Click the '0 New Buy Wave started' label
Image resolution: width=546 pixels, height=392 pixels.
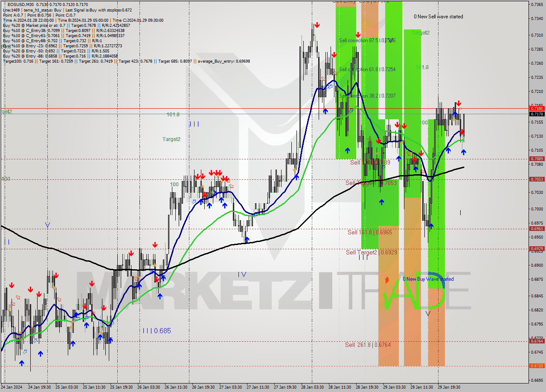pyautogui.click(x=428, y=279)
